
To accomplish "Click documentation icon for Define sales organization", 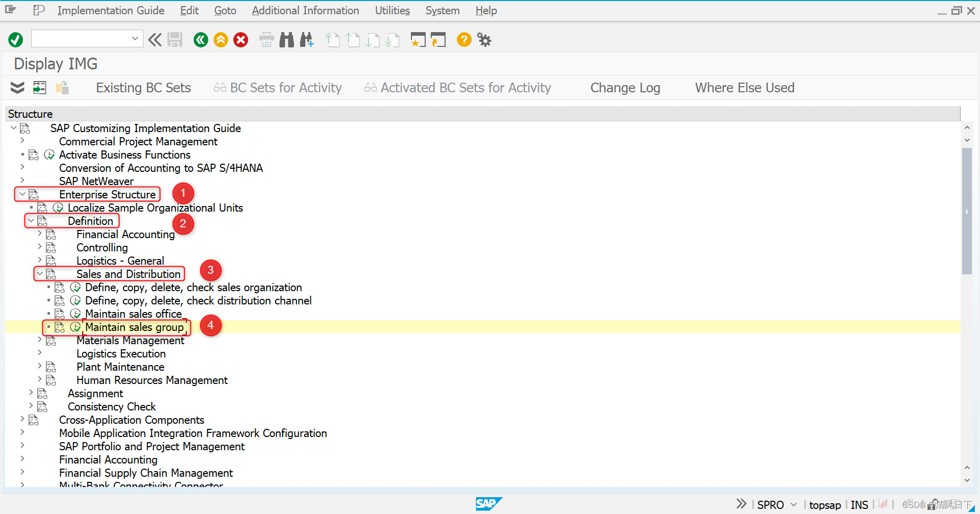I will 60,287.
